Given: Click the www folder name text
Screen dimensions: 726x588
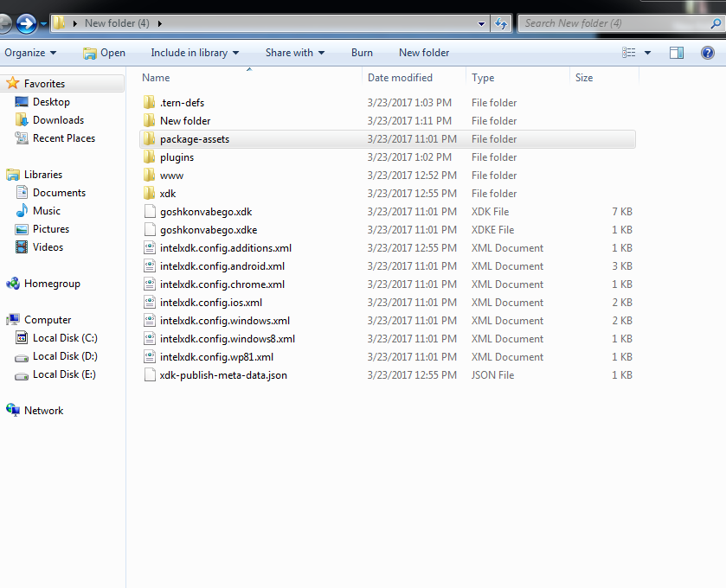Looking at the screenshot, I should tap(172, 176).
